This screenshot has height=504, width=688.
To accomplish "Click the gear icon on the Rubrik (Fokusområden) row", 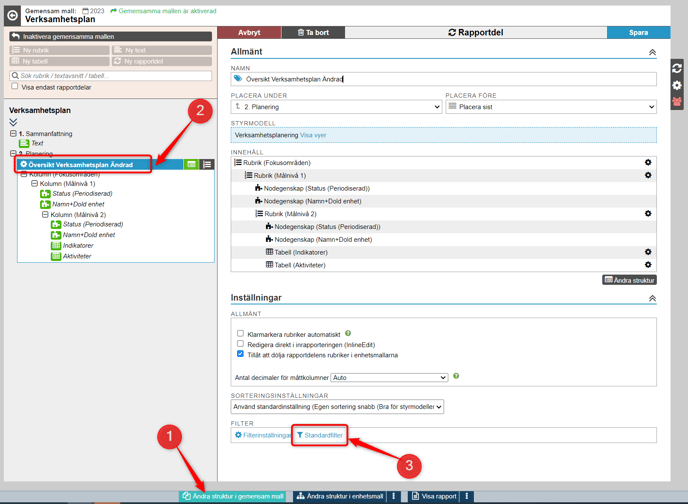I will (648, 163).
